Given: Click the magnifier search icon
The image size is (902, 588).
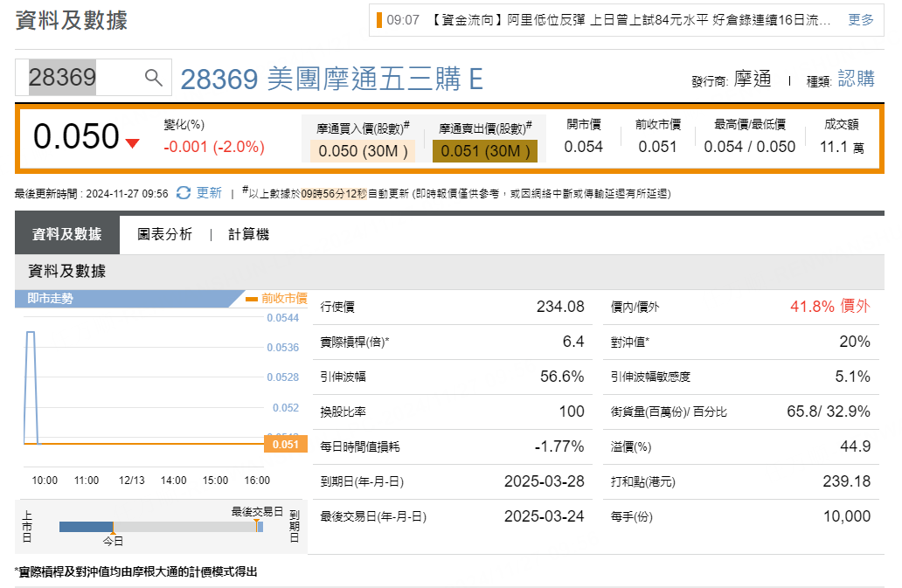Looking at the screenshot, I should 154,79.
